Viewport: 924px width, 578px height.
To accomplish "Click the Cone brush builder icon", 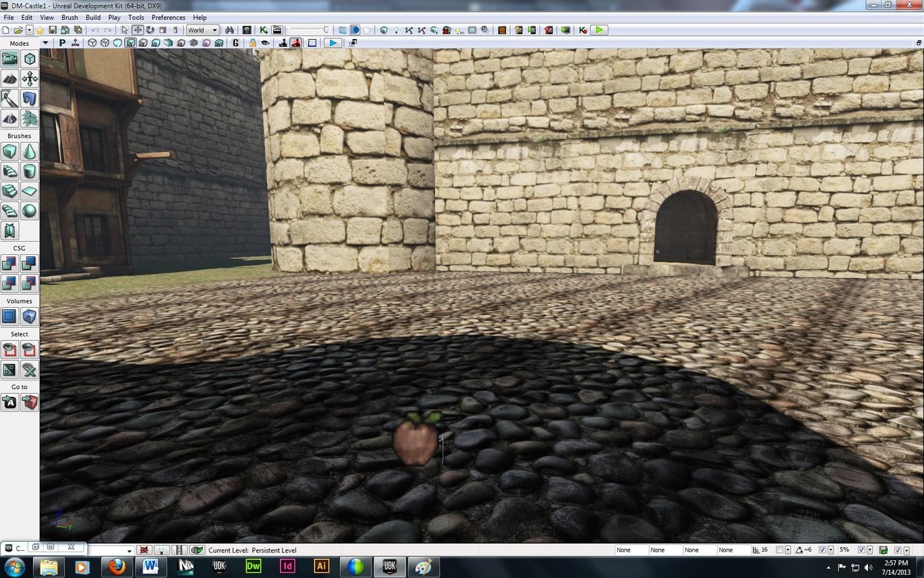I will click(x=30, y=152).
